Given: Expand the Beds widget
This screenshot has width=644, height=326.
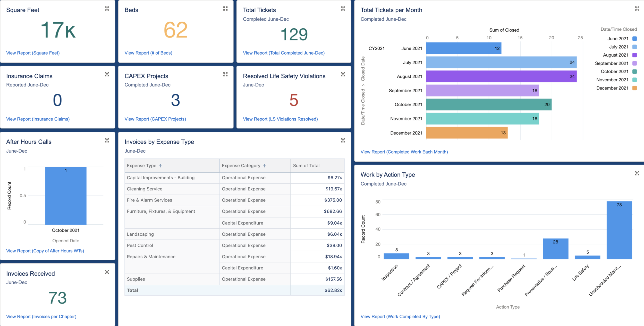Looking at the screenshot, I should pos(225,9).
